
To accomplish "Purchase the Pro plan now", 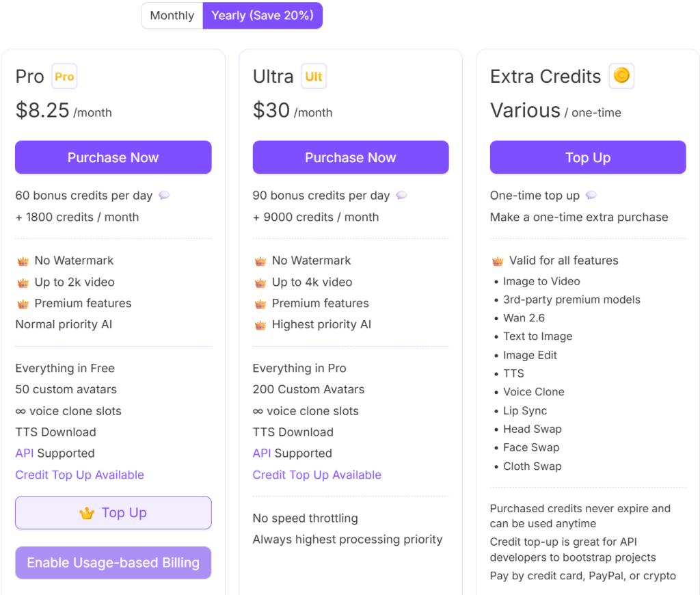I will pyautogui.click(x=113, y=157).
